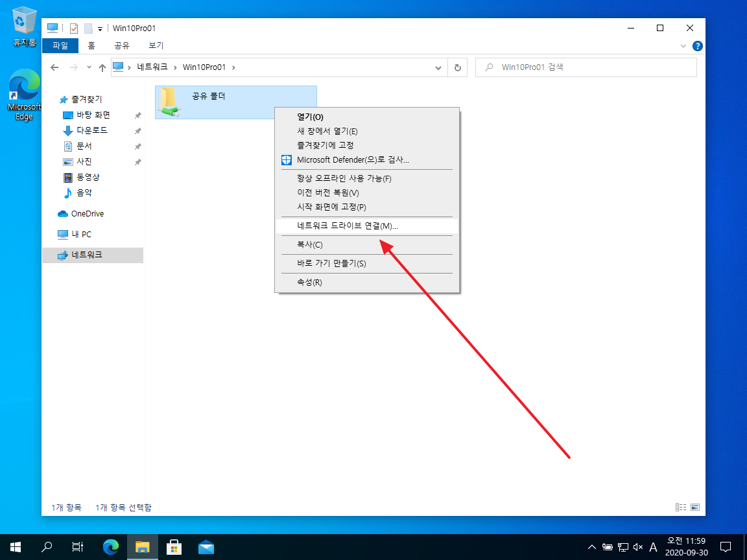The image size is (747, 560).
Task: Click the 파일 menu button
Action: coord(60,45)
